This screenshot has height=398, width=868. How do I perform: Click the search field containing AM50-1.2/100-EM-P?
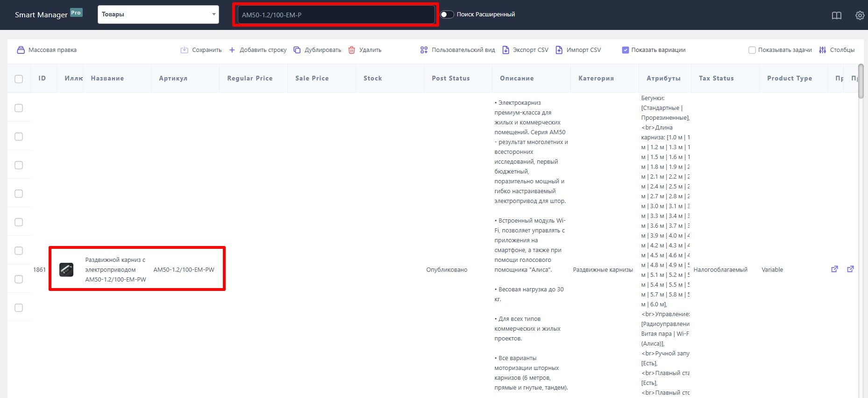[x=336, y=15]
